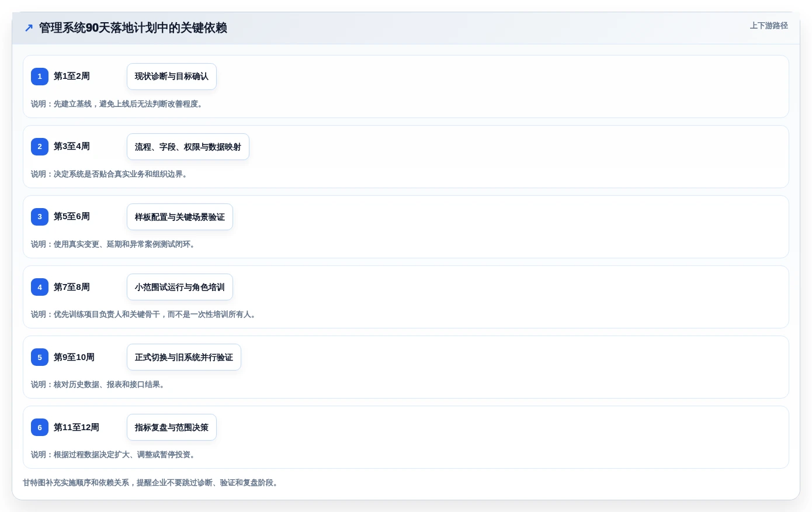The height and width of the screenshot is (512, 812).
Task: Select step badge number 2
Action: point(40,147)
